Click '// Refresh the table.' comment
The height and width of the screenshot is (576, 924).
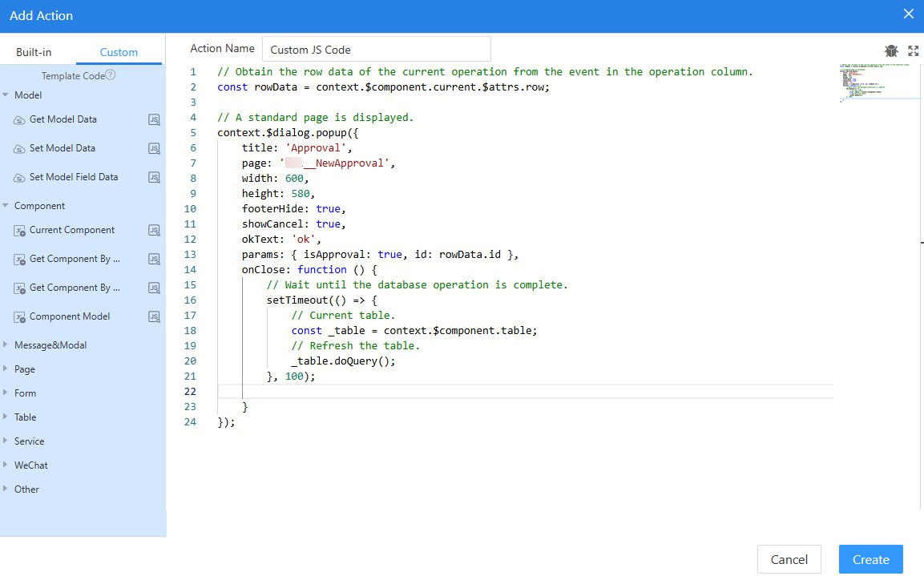[x=355, y=346]
